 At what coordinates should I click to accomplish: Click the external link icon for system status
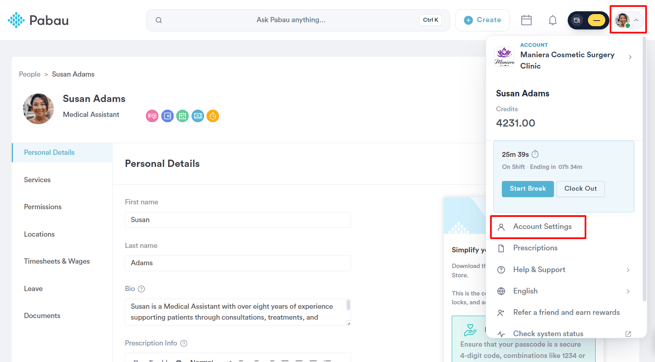point(628,334)
